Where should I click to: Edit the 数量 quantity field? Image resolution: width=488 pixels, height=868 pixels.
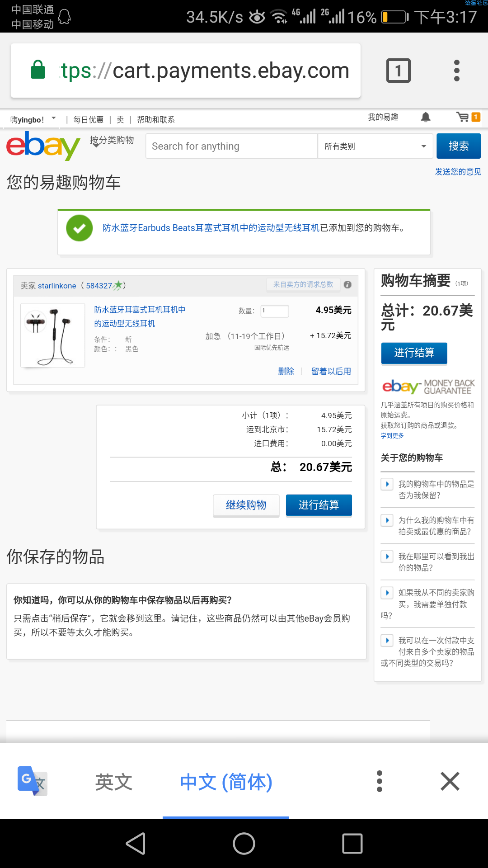pos(275,311)
